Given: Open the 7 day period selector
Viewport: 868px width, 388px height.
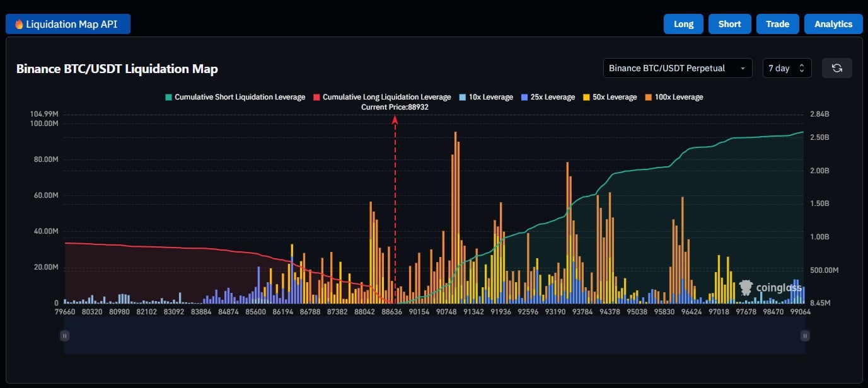Looking at the screenshot, I should [x=780, y=68].
